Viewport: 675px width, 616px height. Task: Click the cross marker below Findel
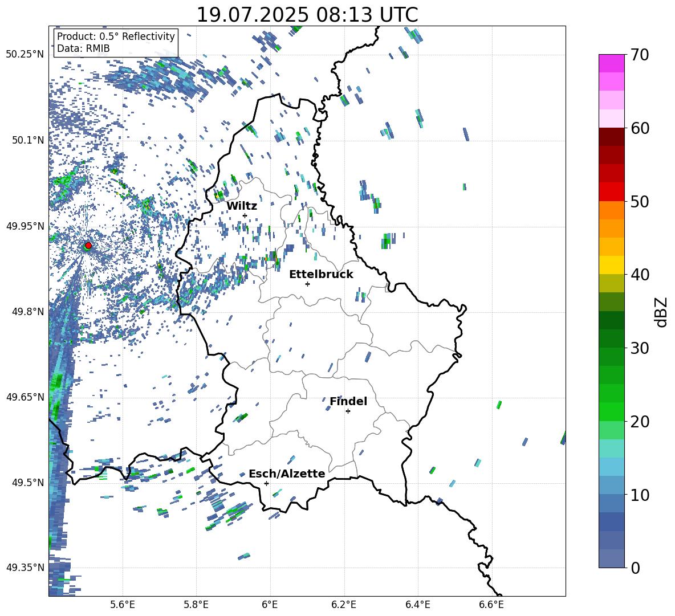pos(348,411)
